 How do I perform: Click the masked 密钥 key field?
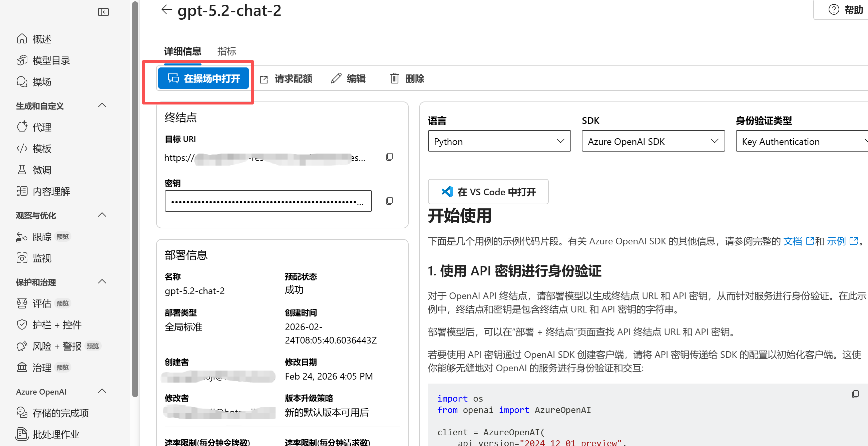[268, 201]
